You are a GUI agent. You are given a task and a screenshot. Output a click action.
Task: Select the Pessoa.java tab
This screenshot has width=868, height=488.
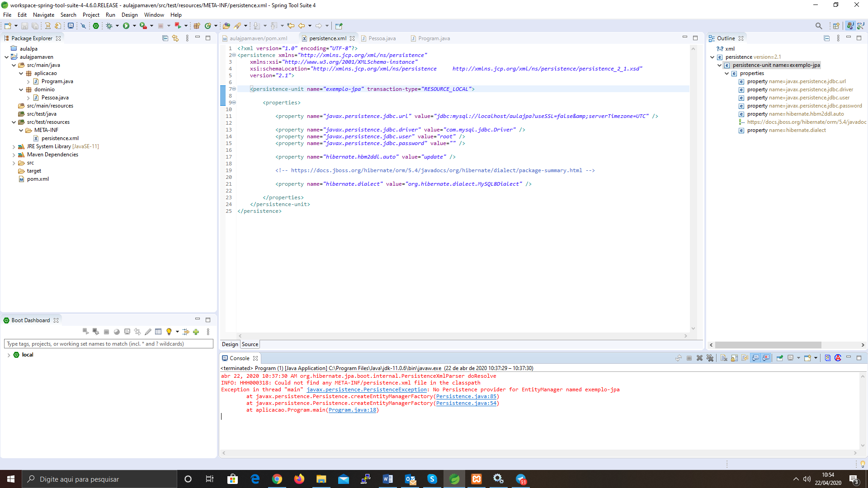pyautogui.click(x=379, y=38)
